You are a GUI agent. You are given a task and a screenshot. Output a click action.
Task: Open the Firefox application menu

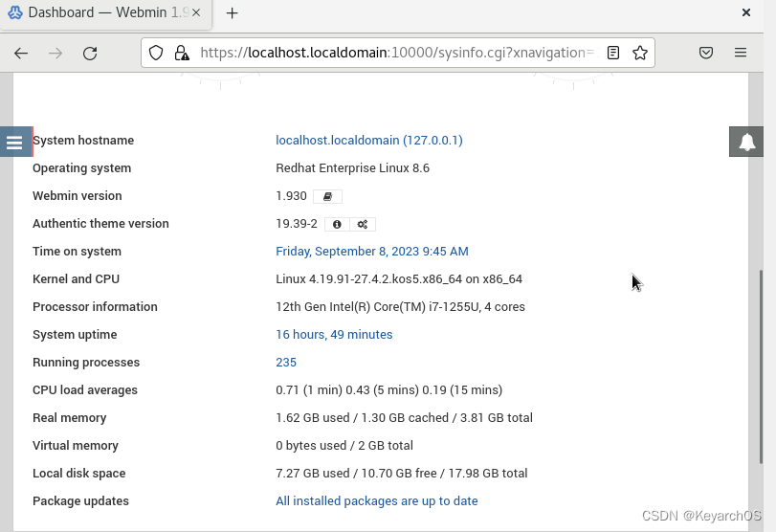(x=741, y=53)
